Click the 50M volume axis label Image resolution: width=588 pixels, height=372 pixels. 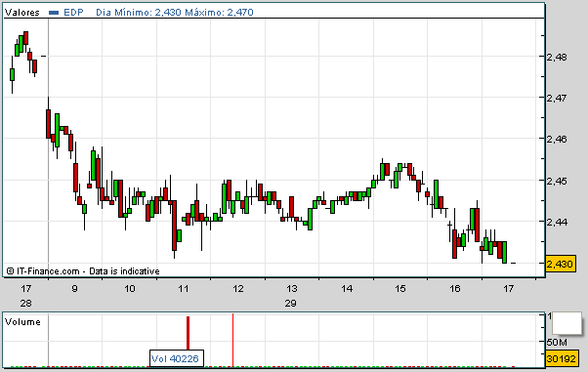pos(557,342)
